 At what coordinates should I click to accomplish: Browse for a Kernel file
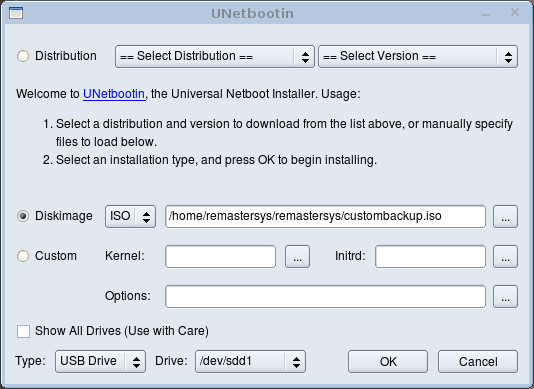click(x=297, y=256)
